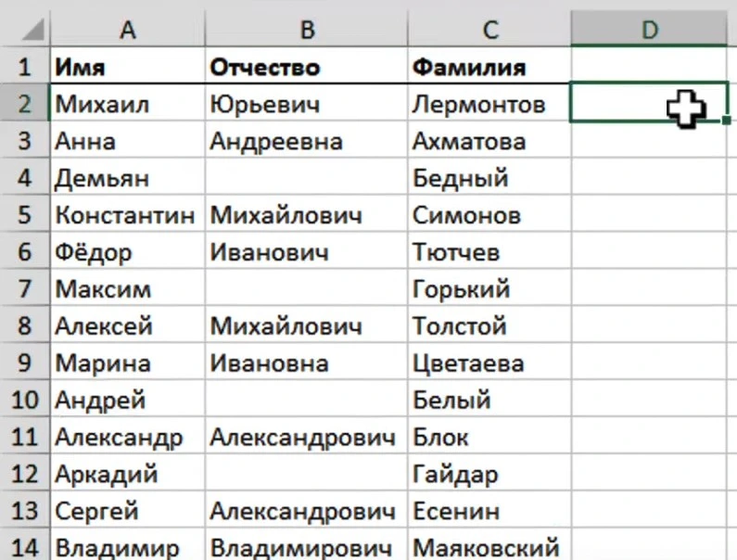Select the cell containing "Есенин"
Viewport: 737px width, 560px height.
tap(489, 511)
